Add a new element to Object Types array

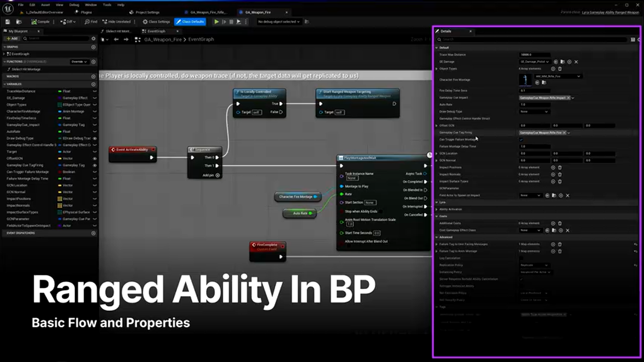coord(553,69)
